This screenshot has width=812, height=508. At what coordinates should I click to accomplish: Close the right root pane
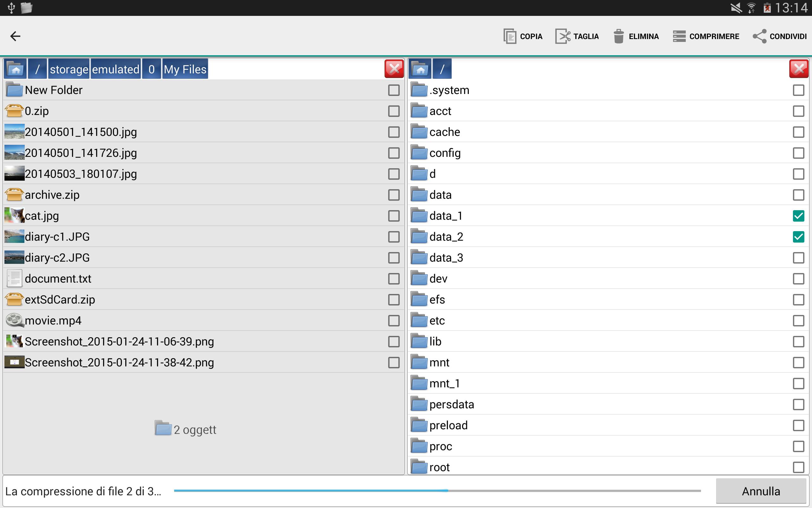tap(799, 69)
